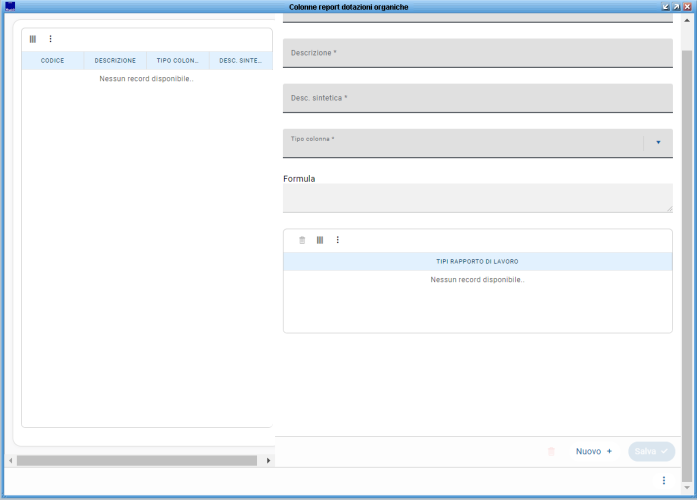The height and width of the screenshot is (500, 697).
Task: Click inside the Formula text area
Action: click(477, 198)
